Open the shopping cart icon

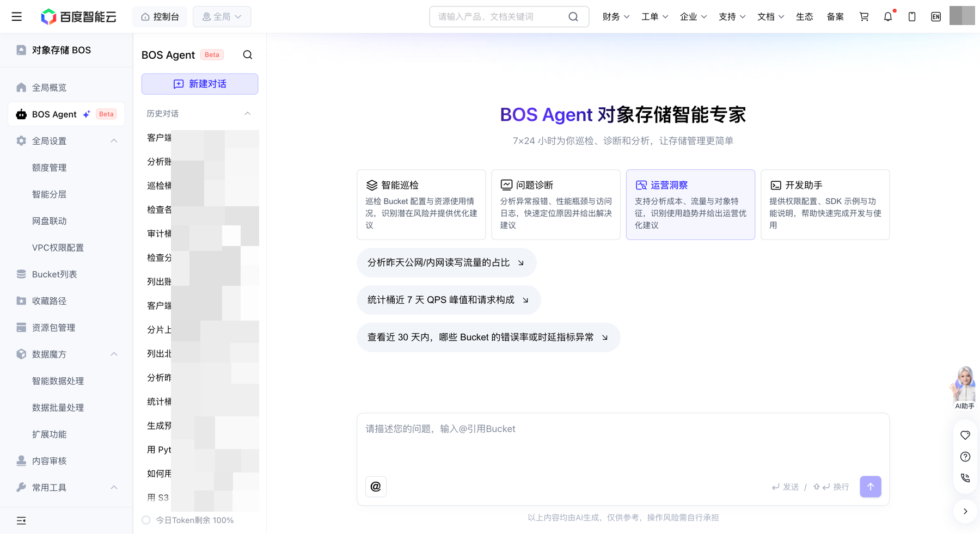click(x=864, y=17)
